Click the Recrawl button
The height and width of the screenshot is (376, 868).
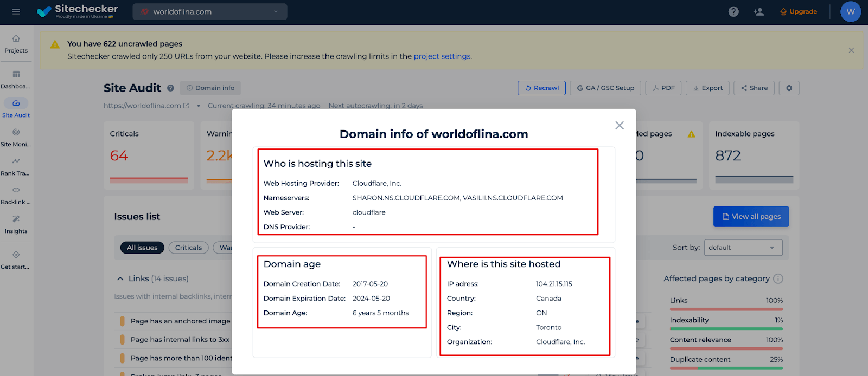(541, 88)
